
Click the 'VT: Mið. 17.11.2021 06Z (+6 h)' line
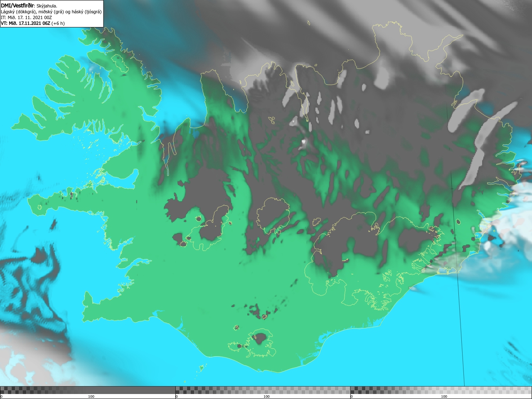tap(33, 23)
